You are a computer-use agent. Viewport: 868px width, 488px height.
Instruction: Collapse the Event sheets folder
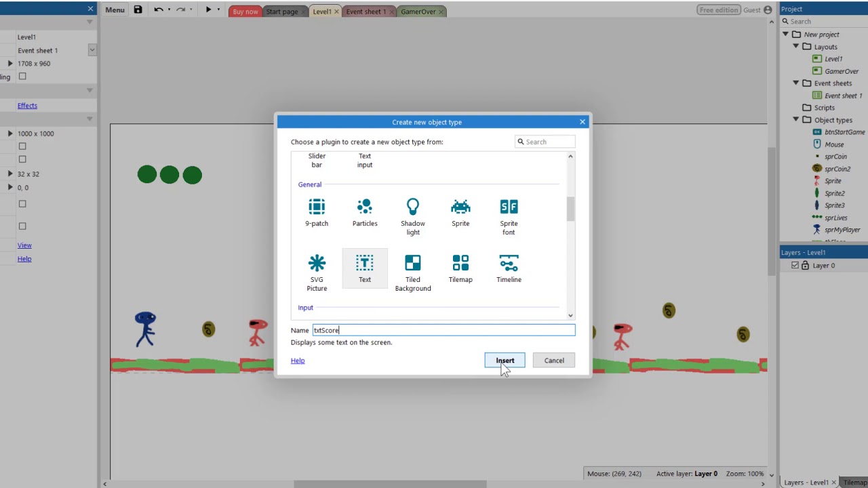[x=796, y=83]
